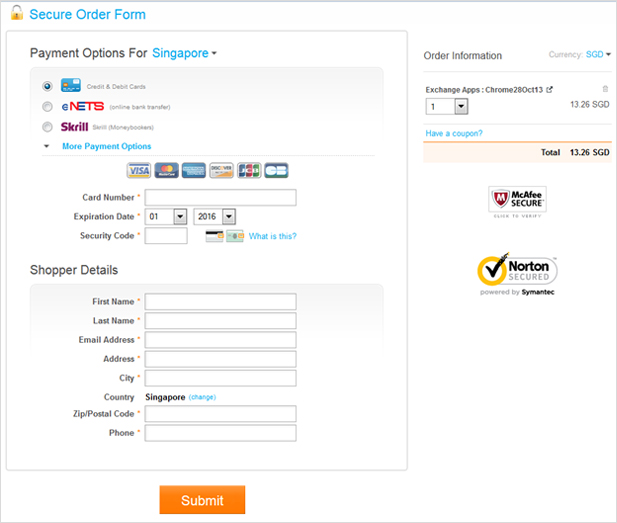Open the expiration month dropdown
Viewport: 617px width, 523px height.
[x=166, y=216]
